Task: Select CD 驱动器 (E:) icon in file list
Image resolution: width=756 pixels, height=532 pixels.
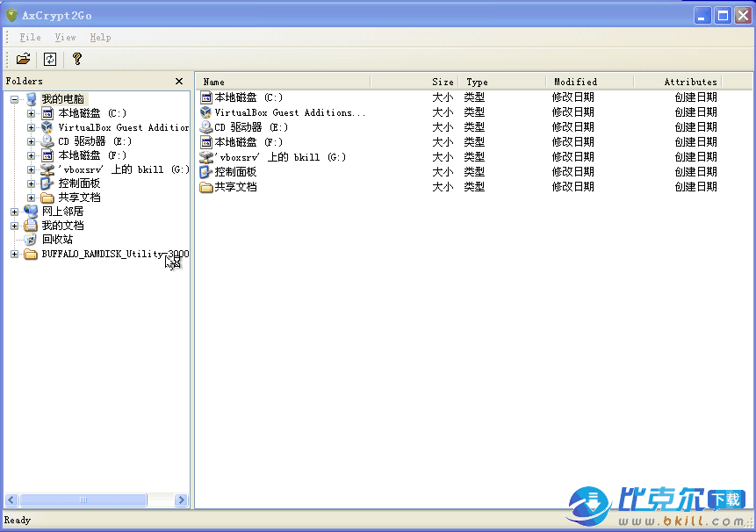Action: pyautogui.click(x=206, y=127)
